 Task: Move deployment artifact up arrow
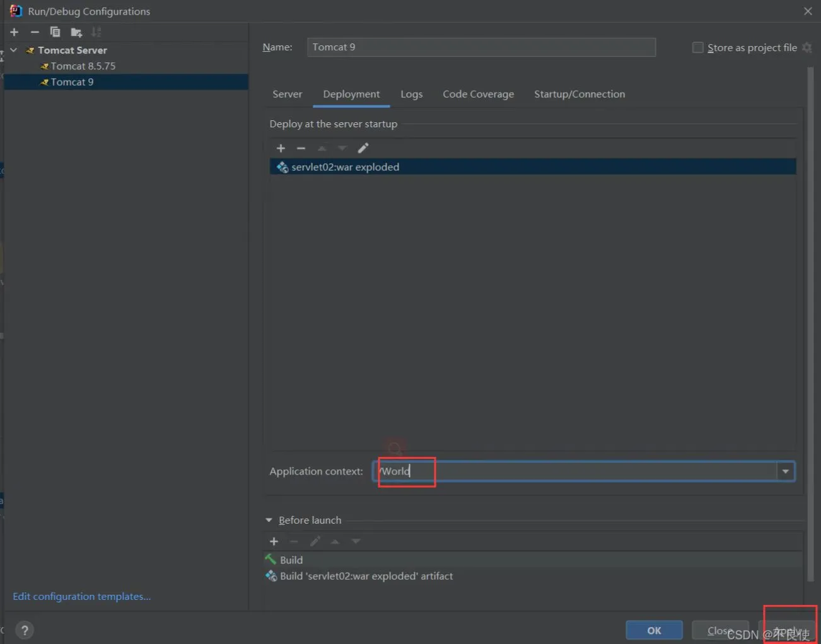pos(322,148)
